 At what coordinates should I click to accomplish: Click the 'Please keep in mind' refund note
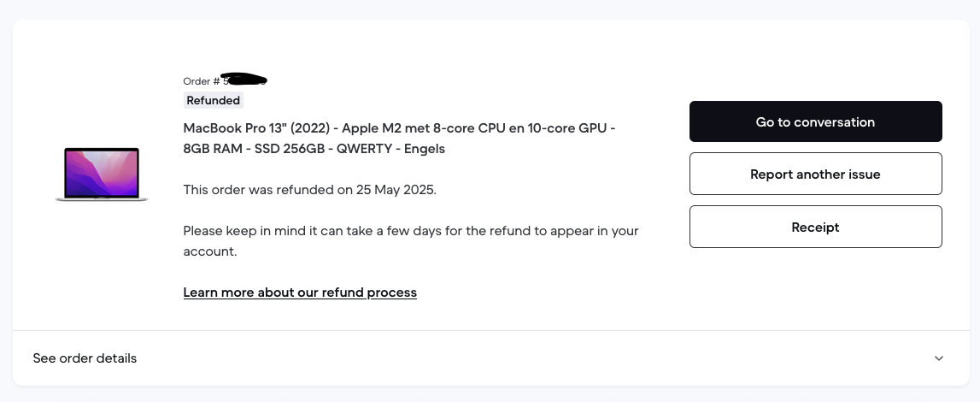pyautogui.click(x=411, y=240)
